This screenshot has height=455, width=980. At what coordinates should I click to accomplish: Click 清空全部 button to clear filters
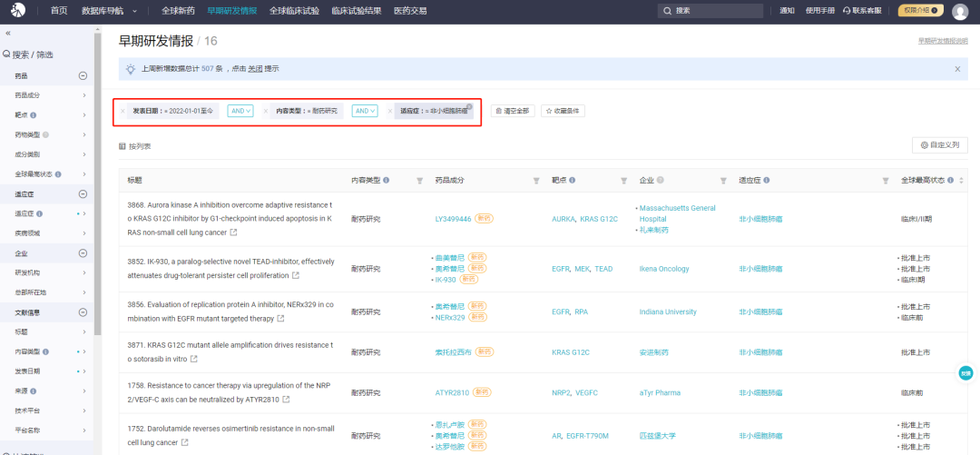(513, 111)
